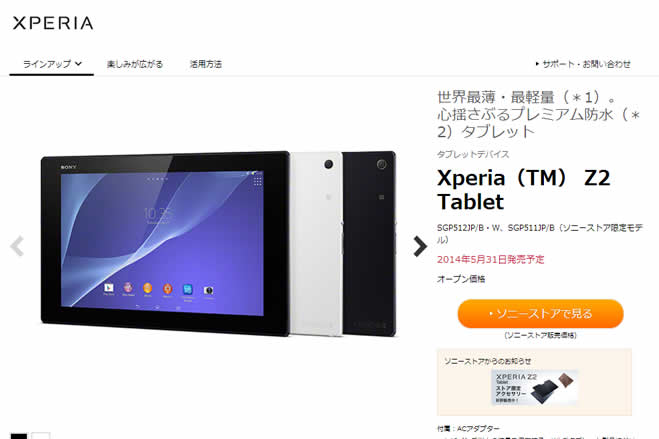The width and height of the screenshot is (659, 439).
Task: Expand the ラインアップ dropdown menu
Action: [x=52, y=64]
